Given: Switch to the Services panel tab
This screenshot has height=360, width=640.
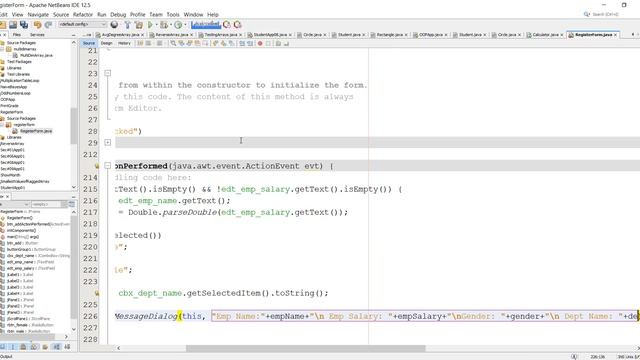Looking at the screenshot, I should tap(37, 35).
